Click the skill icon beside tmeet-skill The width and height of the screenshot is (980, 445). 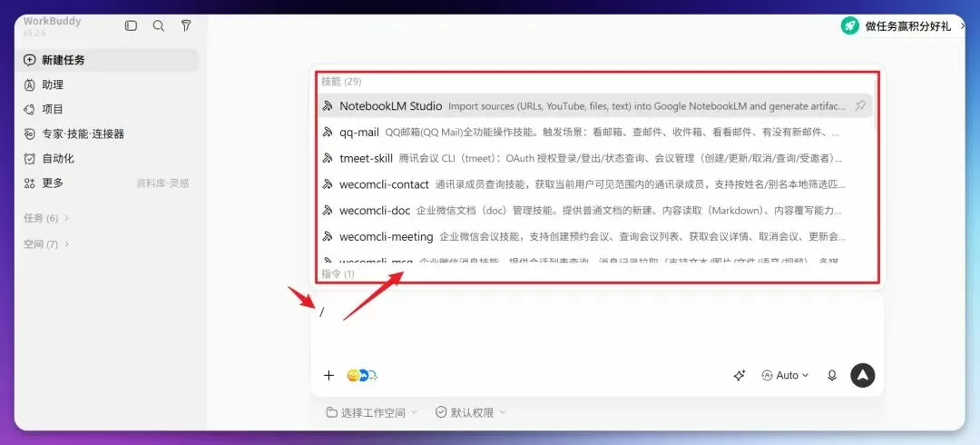tap(327, 159)
